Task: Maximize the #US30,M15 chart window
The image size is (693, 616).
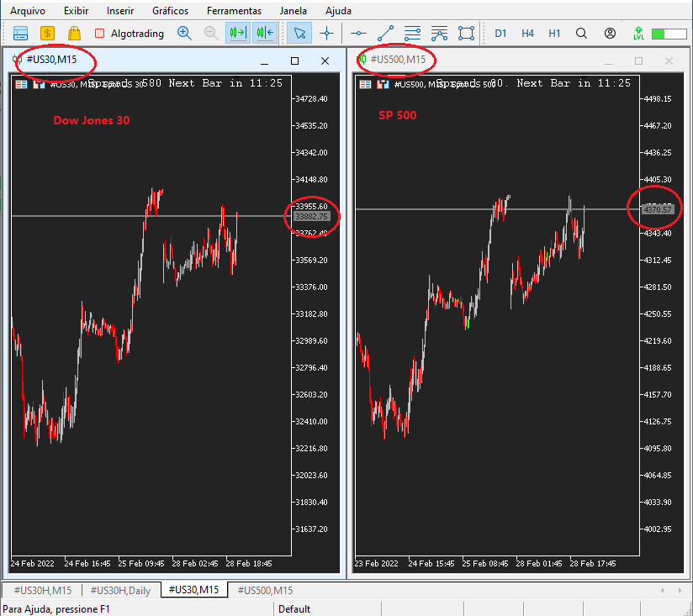Action: pos(295,61)
